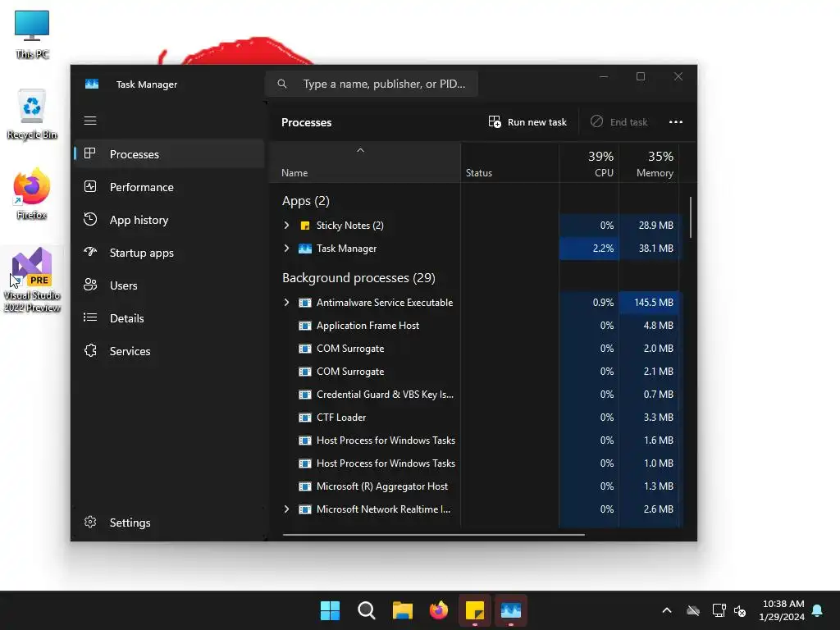Select the This PC desktop icon
840x630 pixels.
pos(32,34)
